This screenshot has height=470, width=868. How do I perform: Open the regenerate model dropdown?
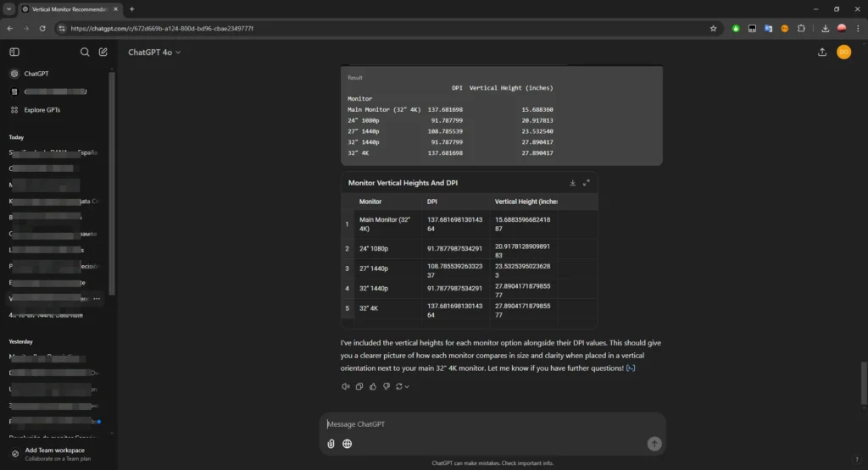click(403, 386)
